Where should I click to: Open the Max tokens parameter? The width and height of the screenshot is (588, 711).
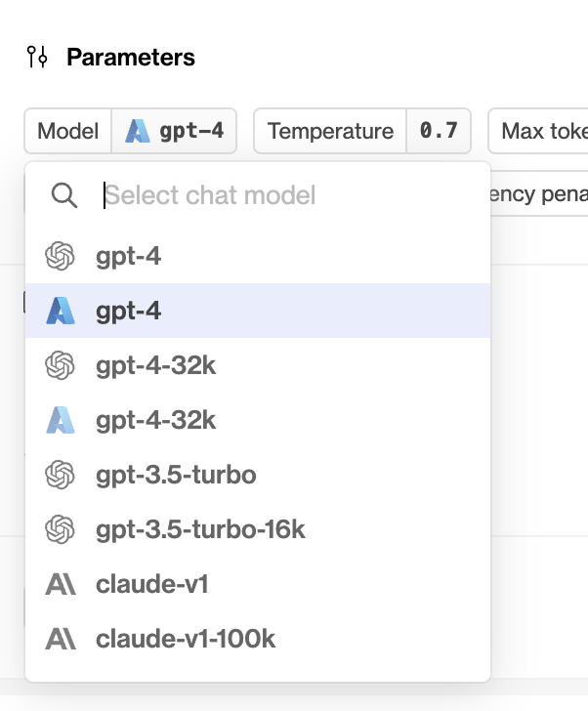coord(538,131)
